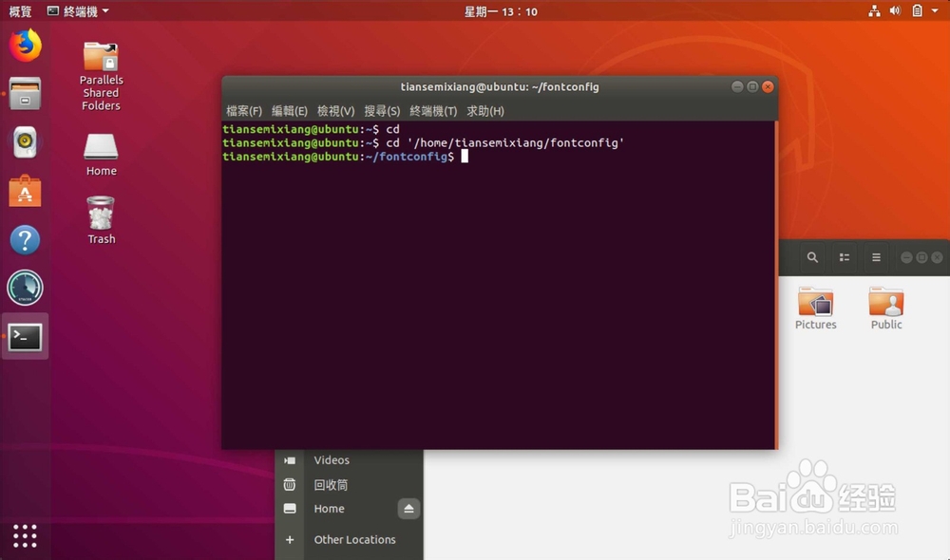Screen dimensions: 950x560
Task: Show applications grid button
Action: (x=25, y=535)
